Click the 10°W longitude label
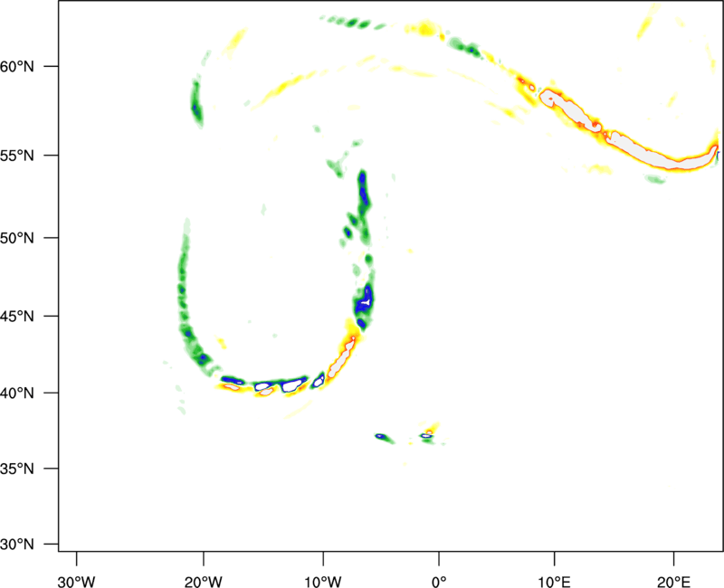The height and width of the screenshot is (588, 724). tap(323, 582)
